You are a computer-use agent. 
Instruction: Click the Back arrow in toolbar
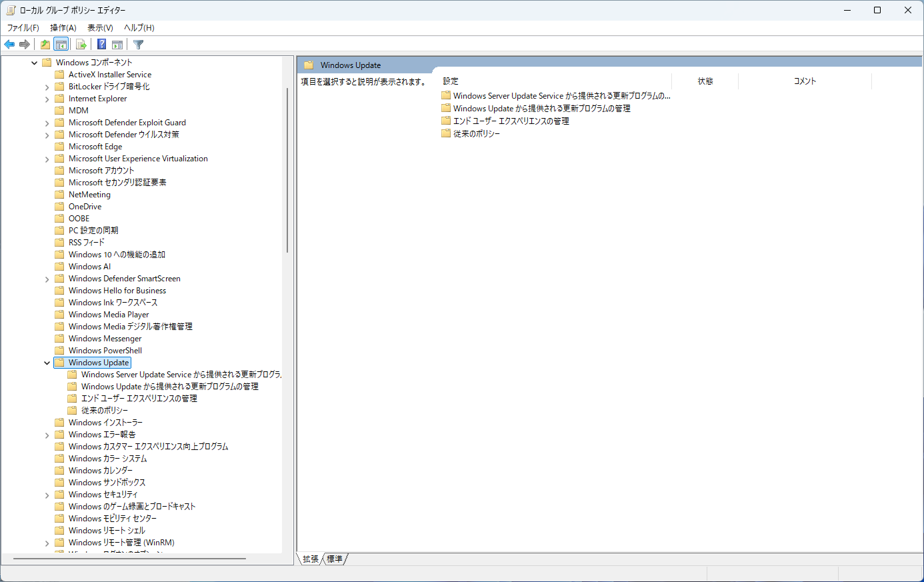point(9,45)
